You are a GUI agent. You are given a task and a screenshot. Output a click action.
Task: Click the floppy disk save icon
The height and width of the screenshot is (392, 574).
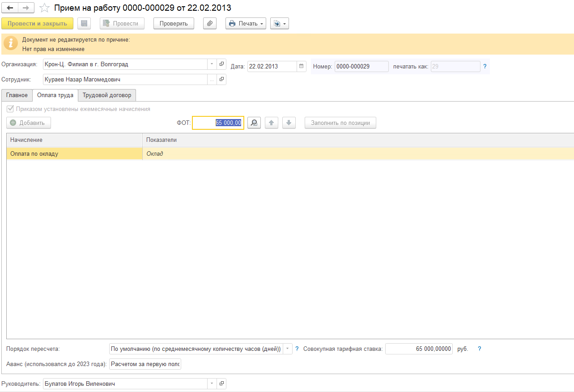tap(84, 23)
